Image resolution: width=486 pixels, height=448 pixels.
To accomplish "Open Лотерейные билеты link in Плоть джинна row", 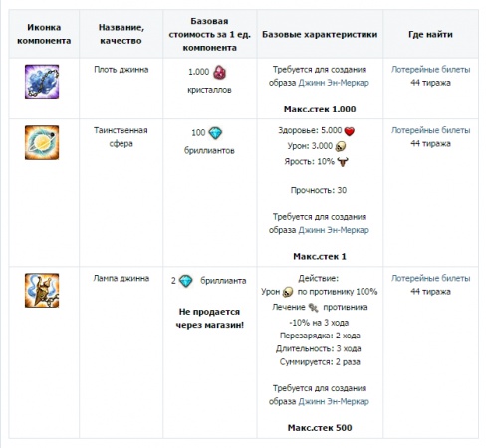I will pyautogui.click(x=430, y=70).
